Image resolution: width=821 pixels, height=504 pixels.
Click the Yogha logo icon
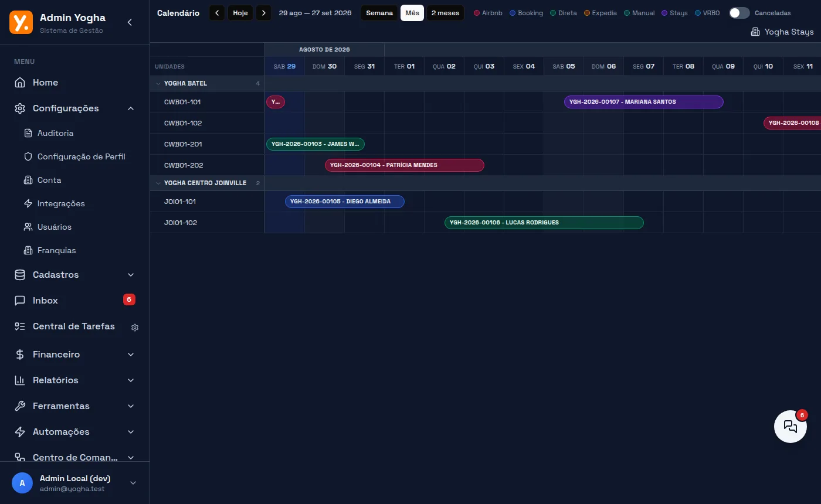[21, 22]
